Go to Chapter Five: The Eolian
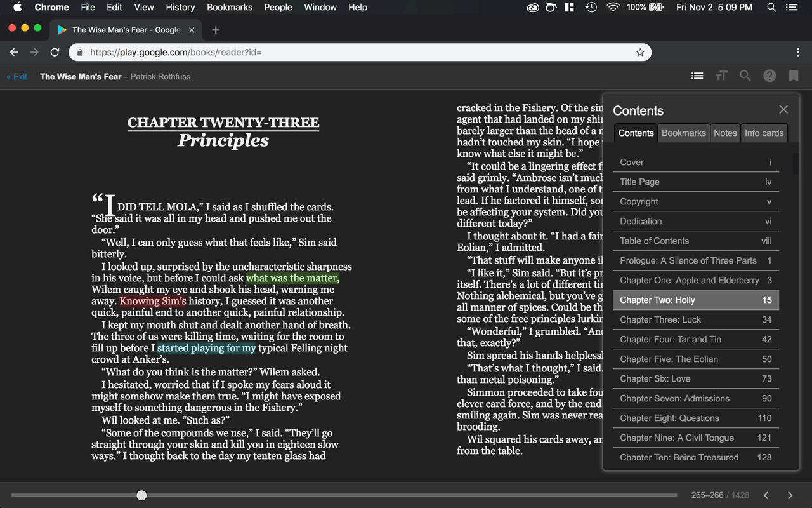Viewport: 812px width, 508px height. pos(696,359)
